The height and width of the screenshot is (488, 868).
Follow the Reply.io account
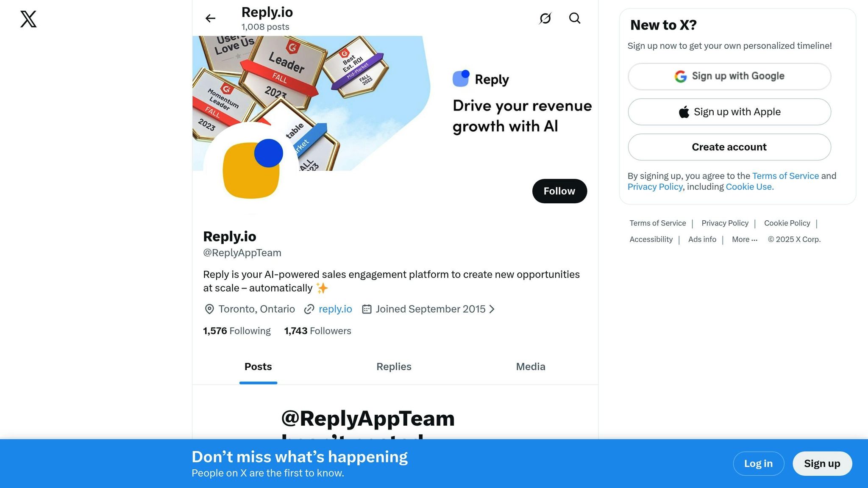pos(559,191)
